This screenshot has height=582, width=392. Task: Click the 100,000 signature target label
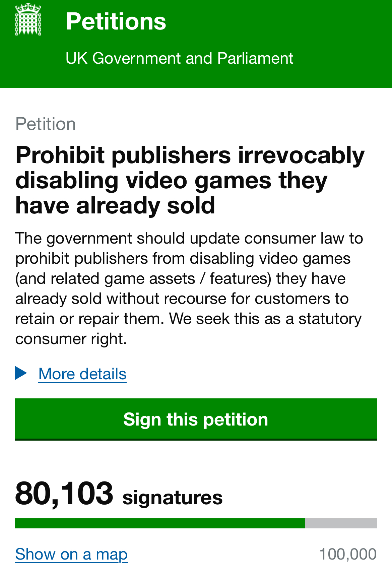pyautogui.click(x=348, y=554)
